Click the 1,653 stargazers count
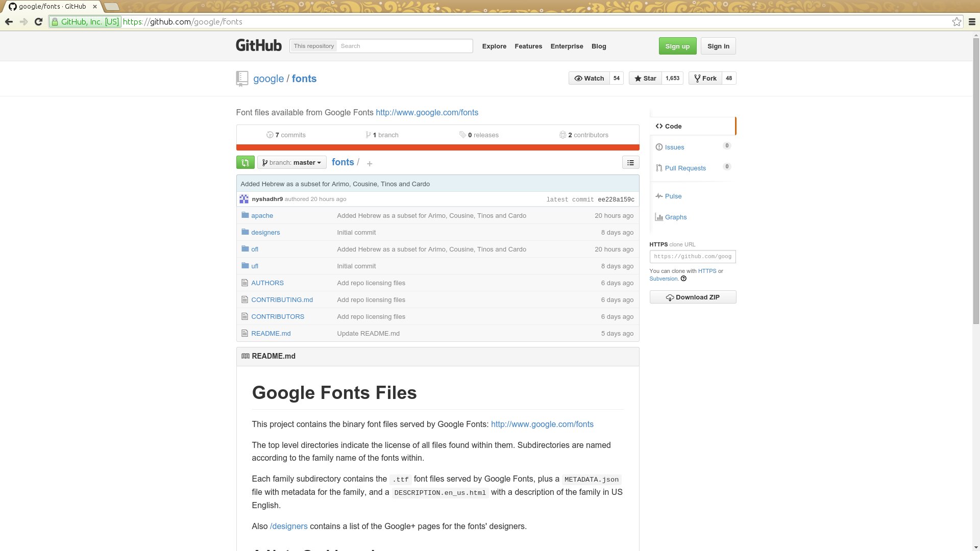The image size is (980, 551). click(x=672, y=78)
